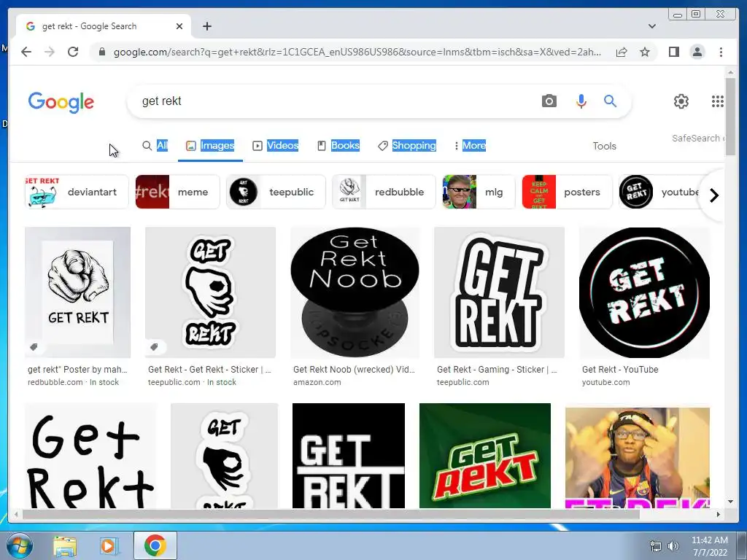
Task: Click the lock icon in the address bar
Action: pyautogui.click(x=101, y=52)
